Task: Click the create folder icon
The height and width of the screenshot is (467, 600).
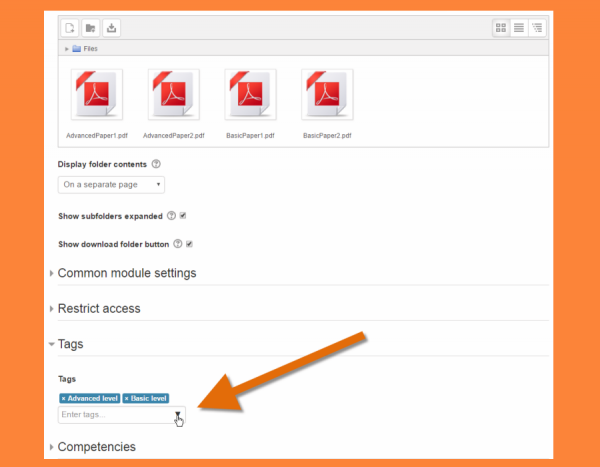Action: coord(91,28)
